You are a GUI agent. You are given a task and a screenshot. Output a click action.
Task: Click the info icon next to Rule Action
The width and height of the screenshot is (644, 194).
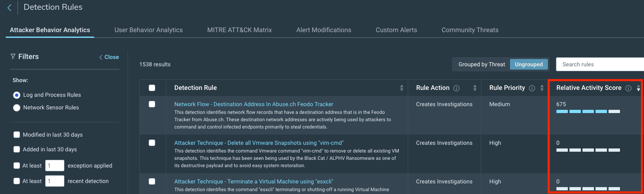(x=456, y=88)
